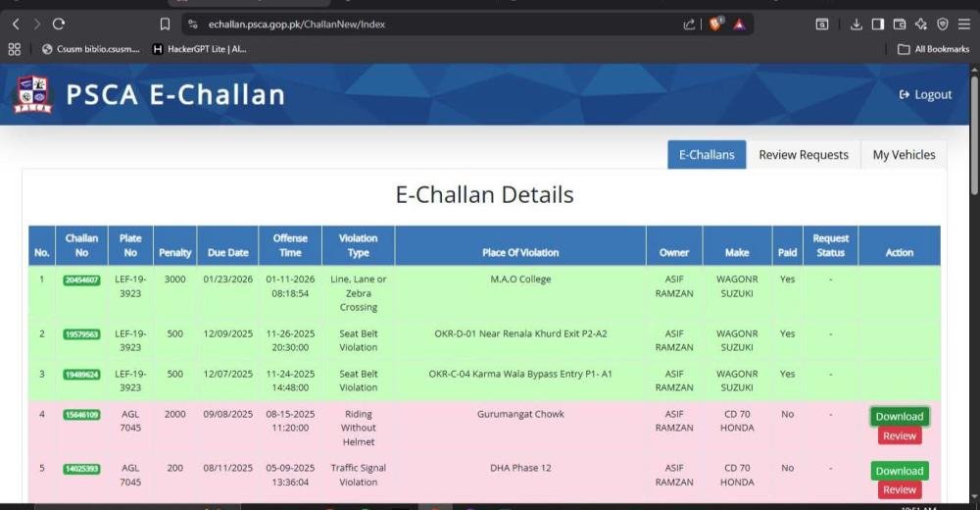Open the apps grid in the bookmarks bar
Screen dimensions: 980x510
tap(15, 49)
